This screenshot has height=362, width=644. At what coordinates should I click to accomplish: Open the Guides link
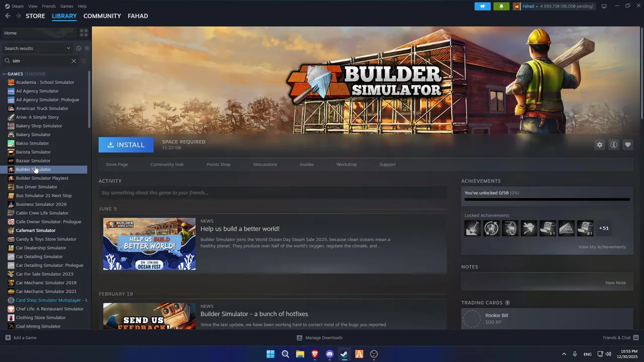307,164
